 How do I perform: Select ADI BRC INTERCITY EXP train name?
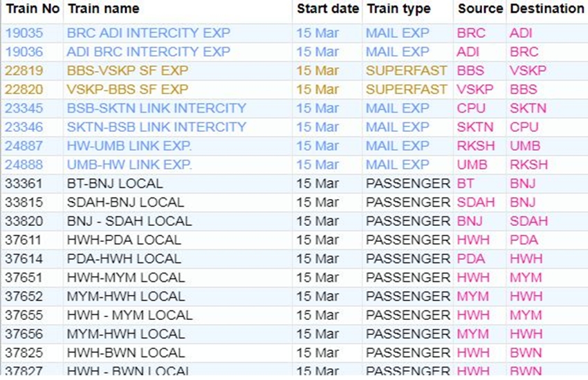coord(148,52)
